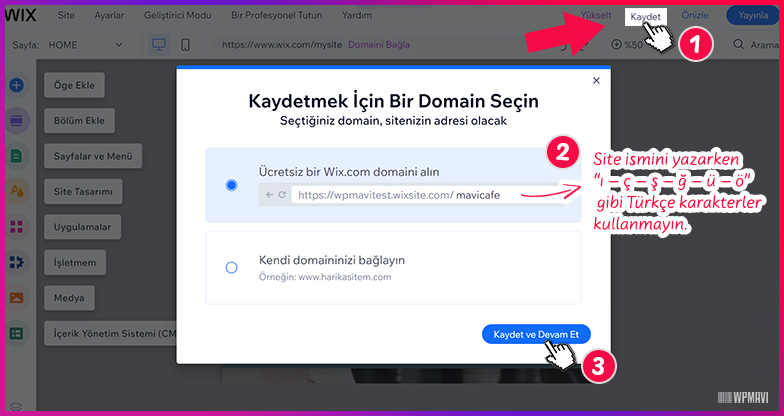Viewport: 784px width, 416px height.
Task: Open Bir Profesyonel Tutun menu
Action: point(276,16)
